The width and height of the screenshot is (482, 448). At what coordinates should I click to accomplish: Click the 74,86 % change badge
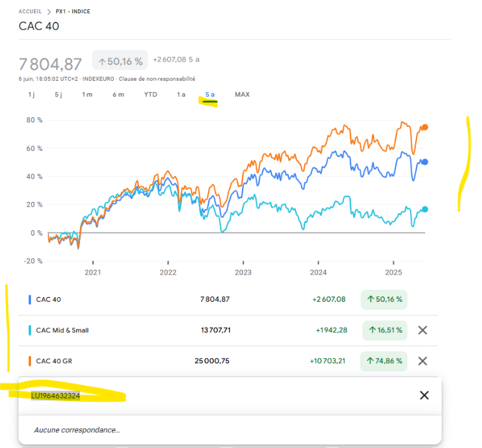(x=383, y=361)
